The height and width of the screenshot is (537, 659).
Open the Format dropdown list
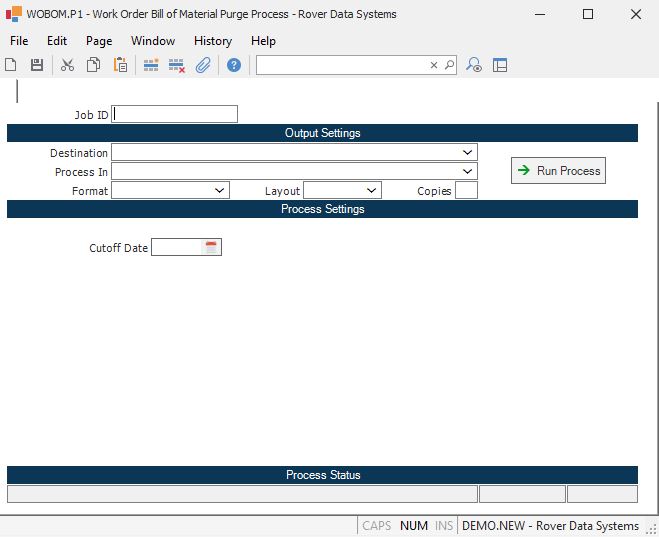click(x=220, y=190)
